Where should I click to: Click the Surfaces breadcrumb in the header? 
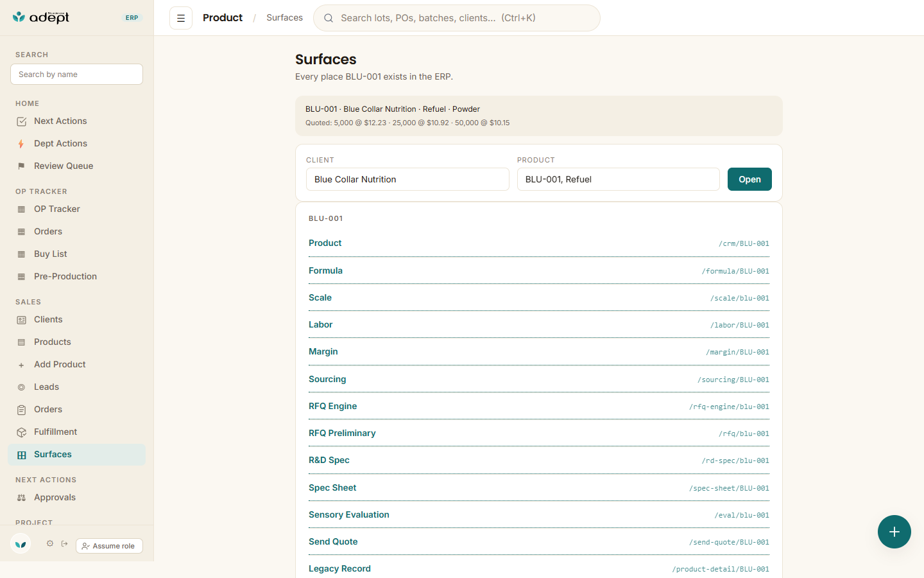pos(284,17)
